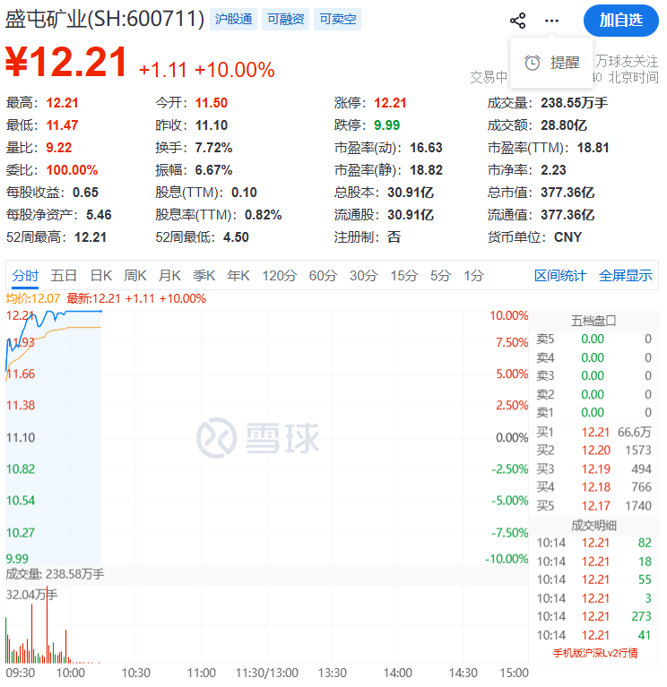667x687 pixels.
Task: Click the 可融资 tag
Action: coord(285,19)
